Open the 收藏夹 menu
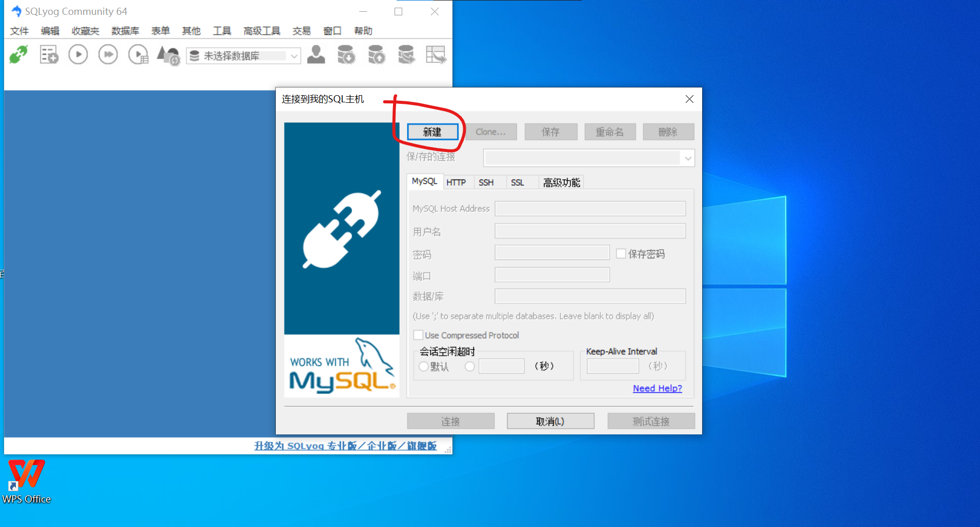This screenshot has height=527, width=980. point(85,31)
